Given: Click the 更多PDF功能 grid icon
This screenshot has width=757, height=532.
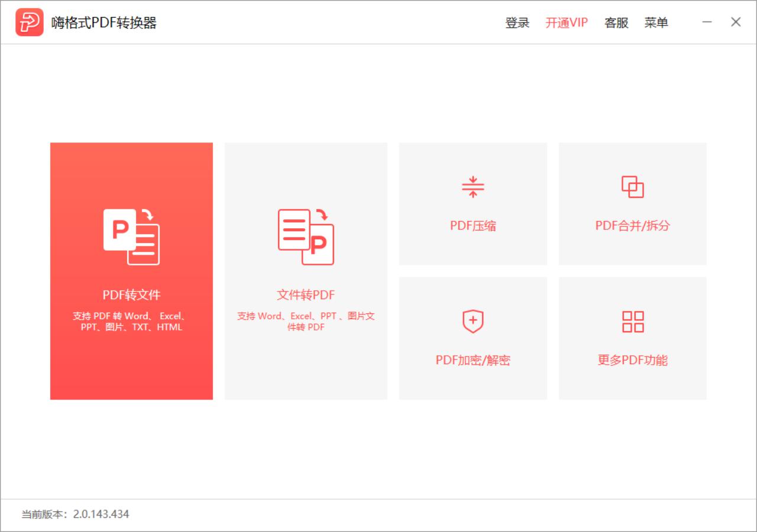Looking at the screenshot, I should pos(632,321).
